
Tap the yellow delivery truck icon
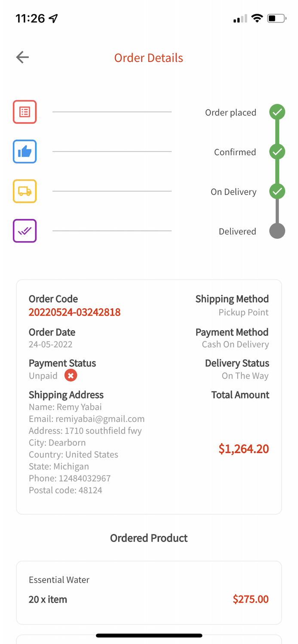[25, 191]
